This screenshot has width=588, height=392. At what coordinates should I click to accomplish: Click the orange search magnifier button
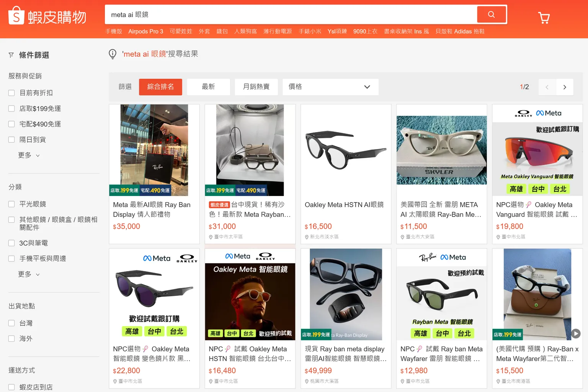492,15
